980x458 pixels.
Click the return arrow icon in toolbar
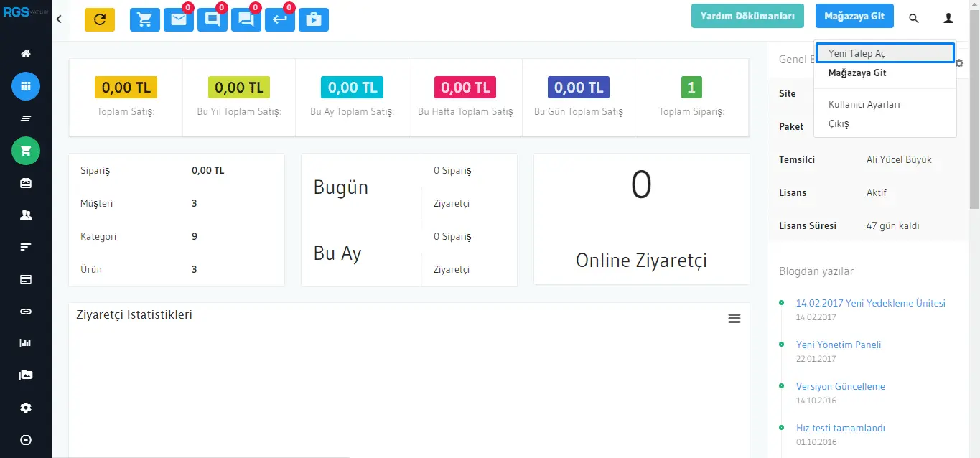tap(280, 19)
